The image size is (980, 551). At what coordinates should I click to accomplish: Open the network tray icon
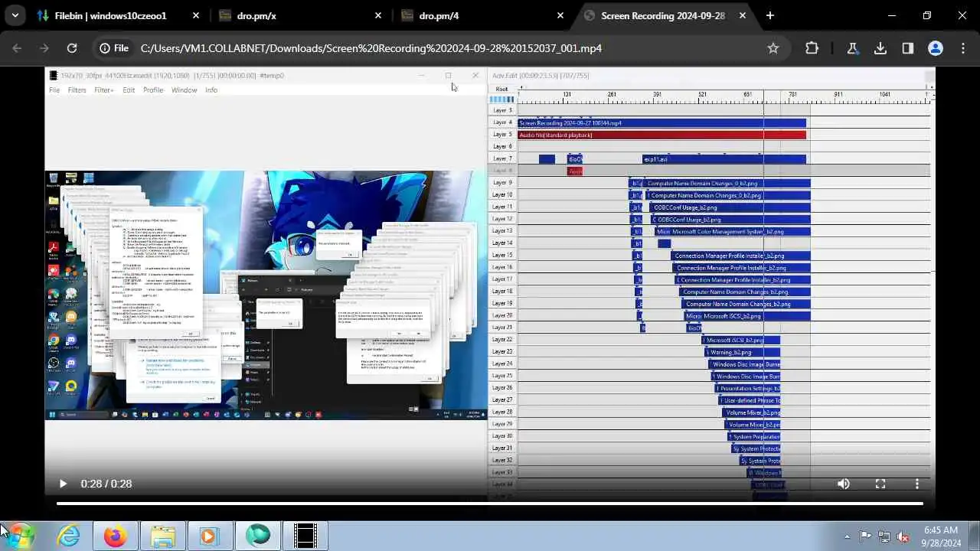[884, 536]
